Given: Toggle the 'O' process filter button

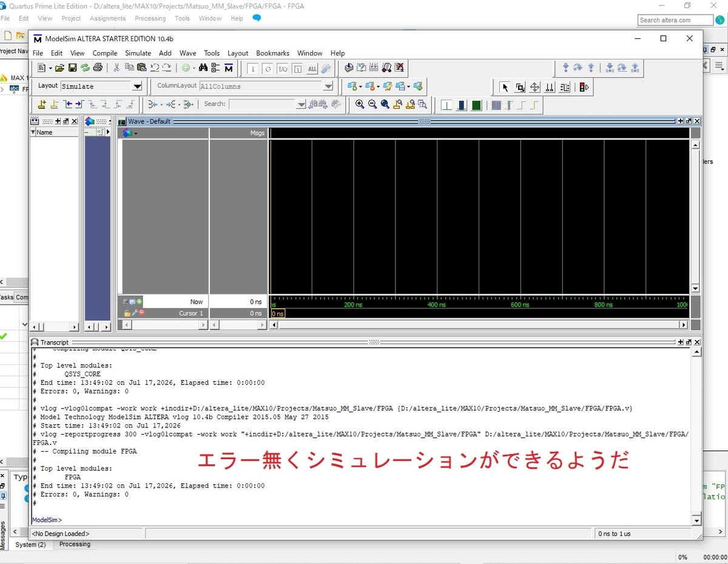Looking at the screenshot, I should (268, 69).
